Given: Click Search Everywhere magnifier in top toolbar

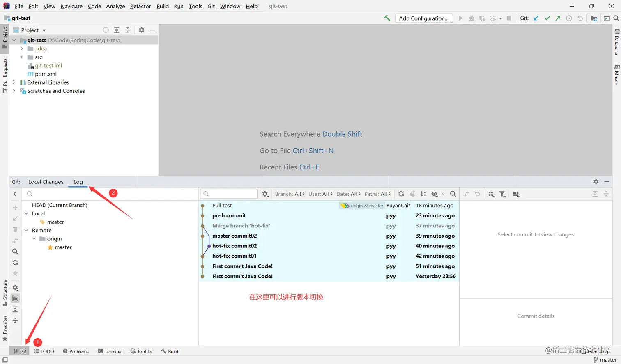Looking at the screenshot, I should pyautogui.click(x=616, y=18).
